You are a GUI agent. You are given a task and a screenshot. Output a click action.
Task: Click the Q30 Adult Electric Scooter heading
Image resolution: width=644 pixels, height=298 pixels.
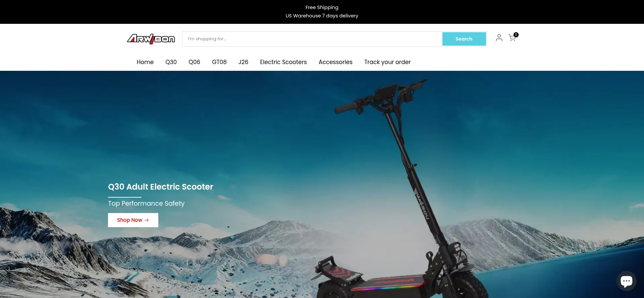point(160,187)
